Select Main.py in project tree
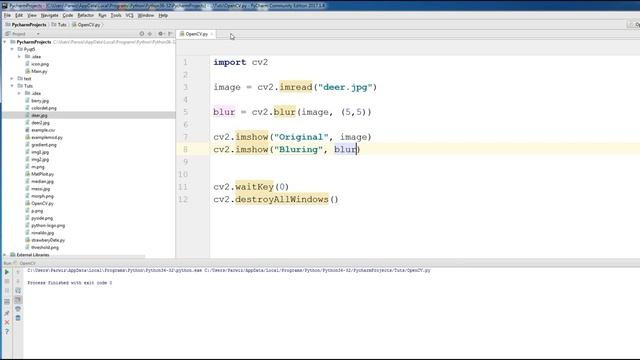Image resolution: width=640 pixels, height=360 pixels. coord(36,71)
